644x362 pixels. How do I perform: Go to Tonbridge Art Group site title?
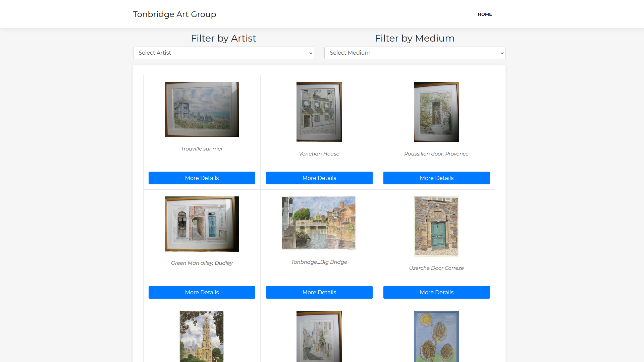click(174, 14)
